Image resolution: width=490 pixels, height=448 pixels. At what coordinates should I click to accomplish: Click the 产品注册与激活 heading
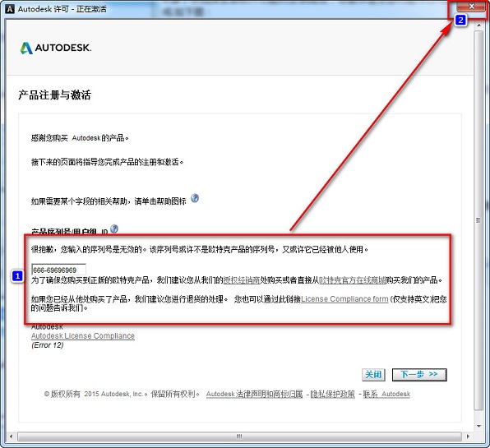pos(55,95)
